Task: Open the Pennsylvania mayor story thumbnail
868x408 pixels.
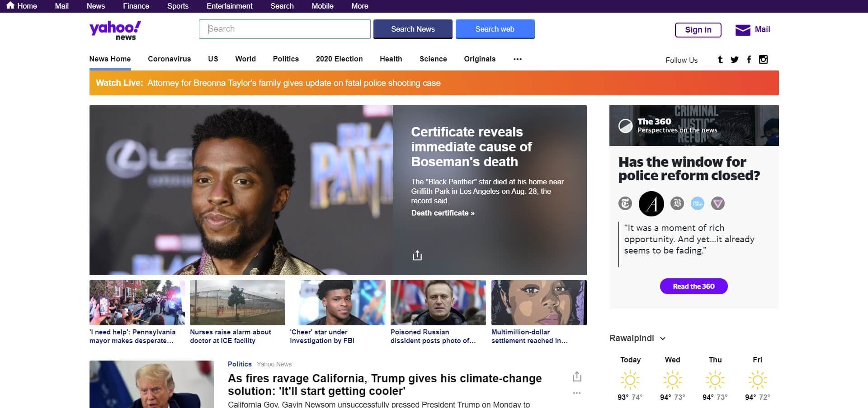Action: point(137,303)
